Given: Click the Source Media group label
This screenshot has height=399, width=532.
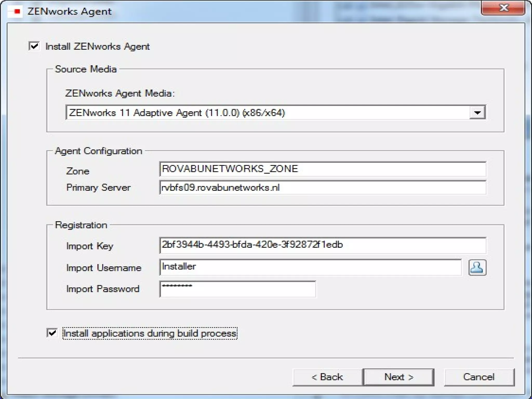Looking at the screenshot, I should [x=86, y=69].
